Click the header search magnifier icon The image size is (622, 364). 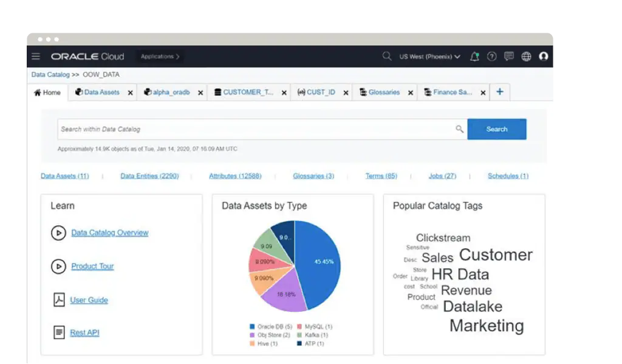[386, 56]
